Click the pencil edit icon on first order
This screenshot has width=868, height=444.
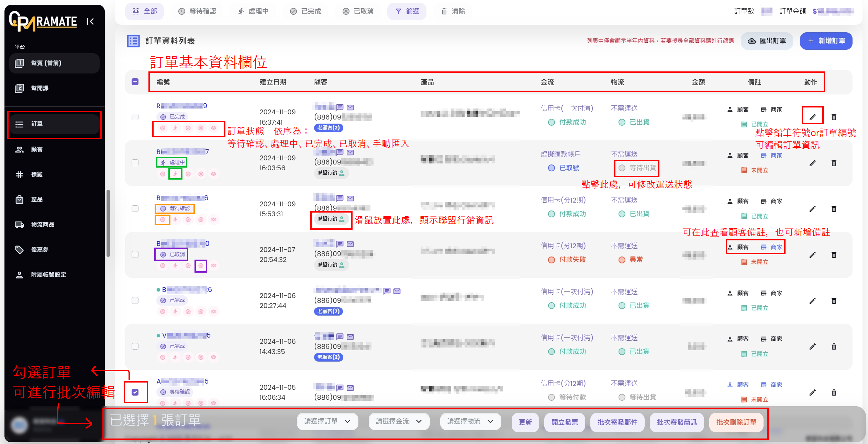[x=812, y=117]
